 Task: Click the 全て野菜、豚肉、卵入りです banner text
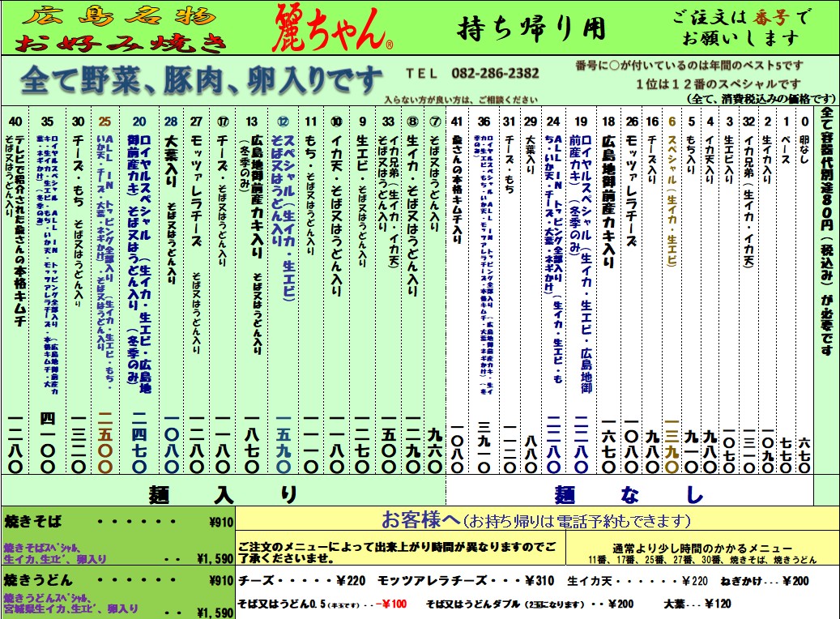point(202,80)
